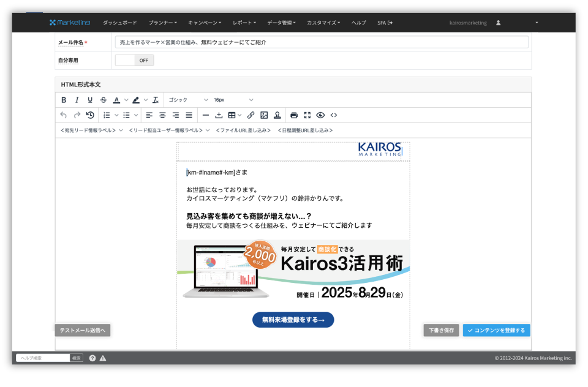Click the question mark help icon in the footer
The width and height of the screenshot is (588, 387).
point(92,358)
